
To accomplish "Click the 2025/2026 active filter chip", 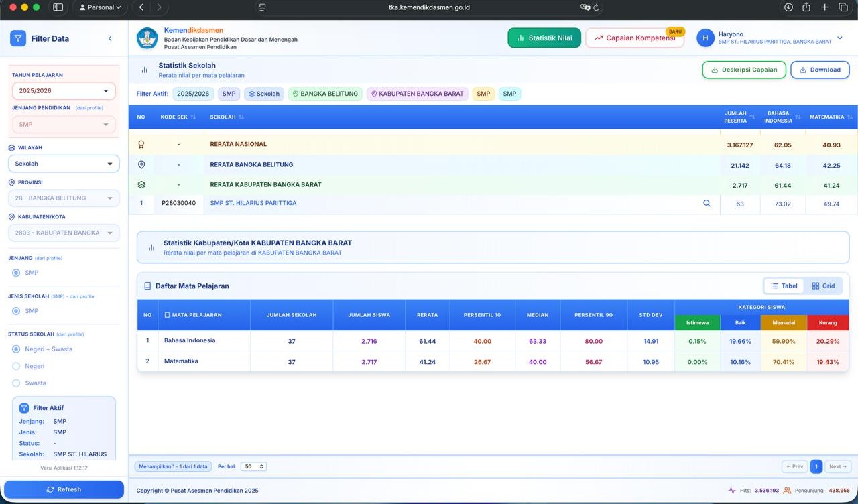I will tap(193, 94).
